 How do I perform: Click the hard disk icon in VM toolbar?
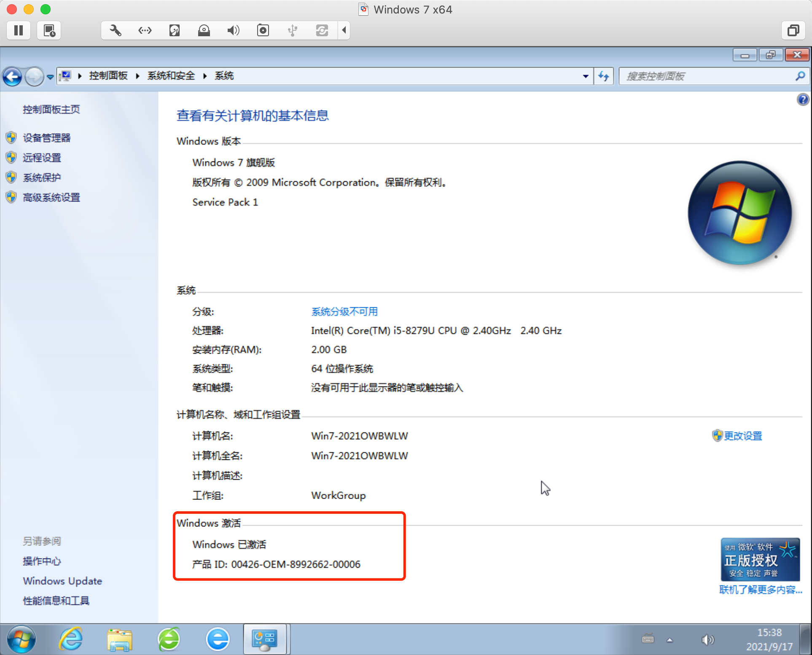(x=175, y=30)
